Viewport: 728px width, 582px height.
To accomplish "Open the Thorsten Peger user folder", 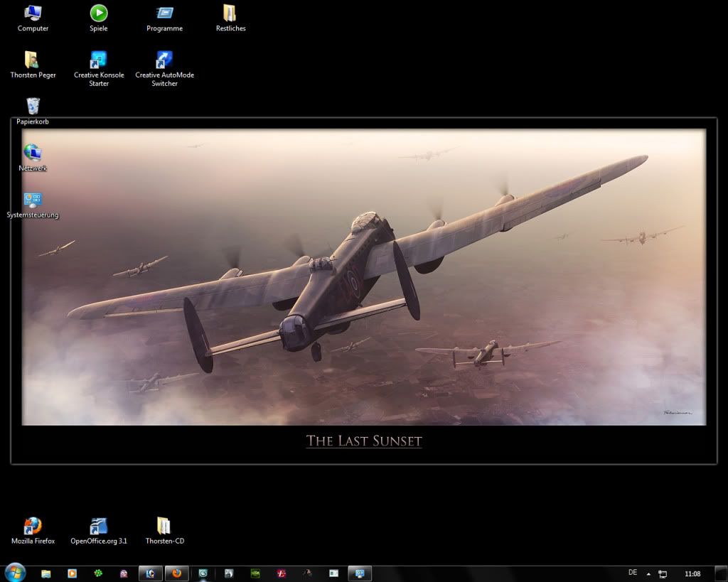I will coord(33,60).
